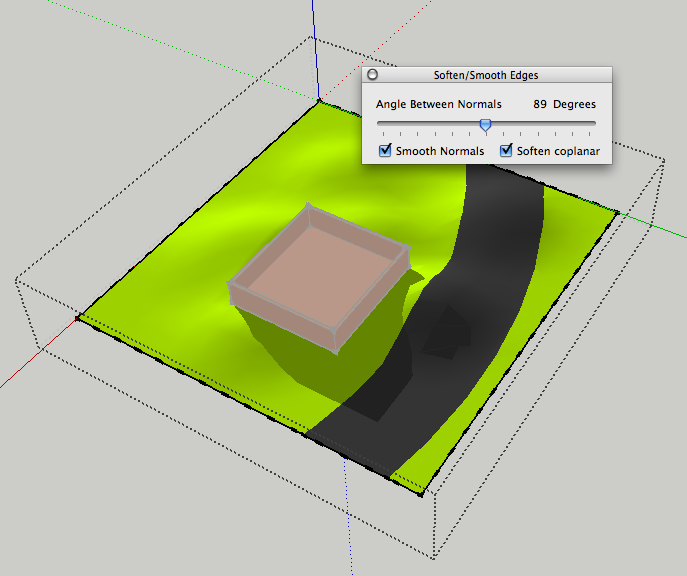This screenshot has width=687, height=576.
Task: Click the 'Angle Between Normals' label
Action: click(x=439, y=104)
